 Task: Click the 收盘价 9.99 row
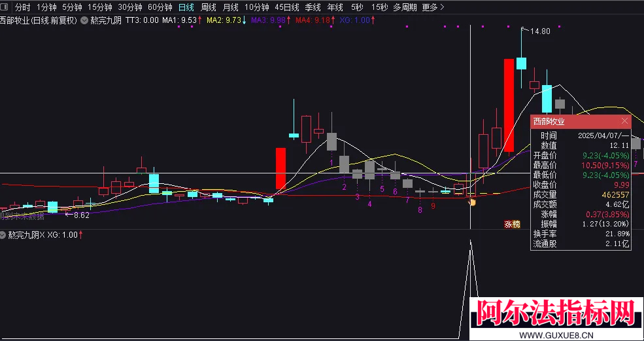click(581, 185)
